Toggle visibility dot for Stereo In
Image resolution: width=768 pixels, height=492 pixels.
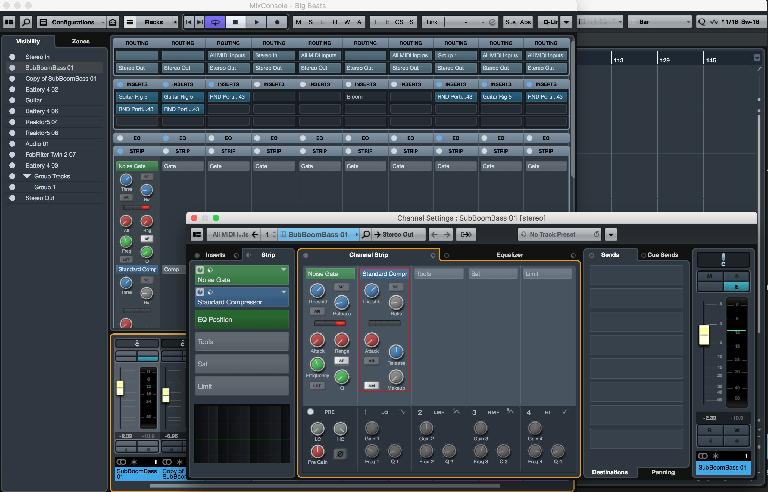pos(12,57)
